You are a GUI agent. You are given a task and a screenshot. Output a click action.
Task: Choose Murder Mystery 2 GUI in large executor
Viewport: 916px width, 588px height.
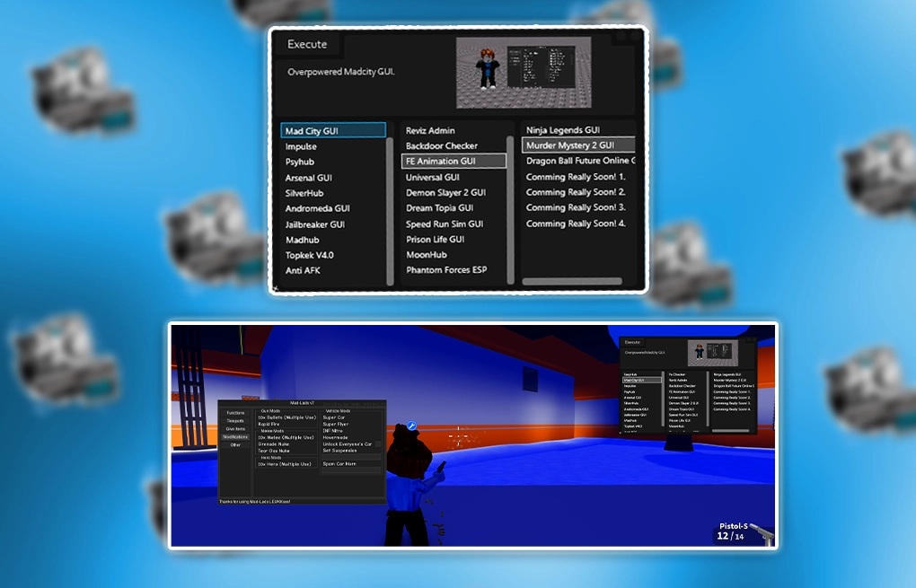[578, 145]
